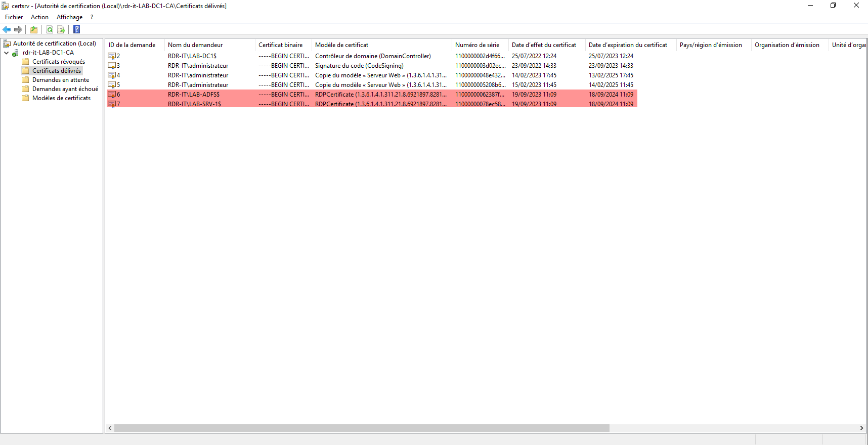Click the horizontal scrollbar thumb

(362, 428)
